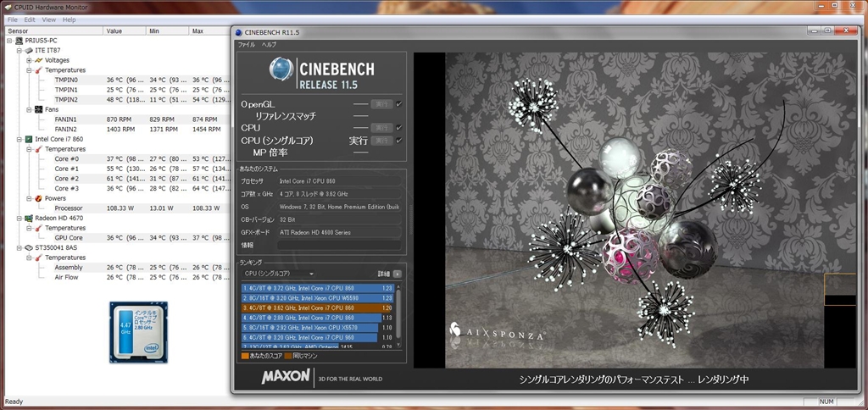868x410 pixels.
Task: Click the Voltages lightning icon
Action: [x=38, y=60]
